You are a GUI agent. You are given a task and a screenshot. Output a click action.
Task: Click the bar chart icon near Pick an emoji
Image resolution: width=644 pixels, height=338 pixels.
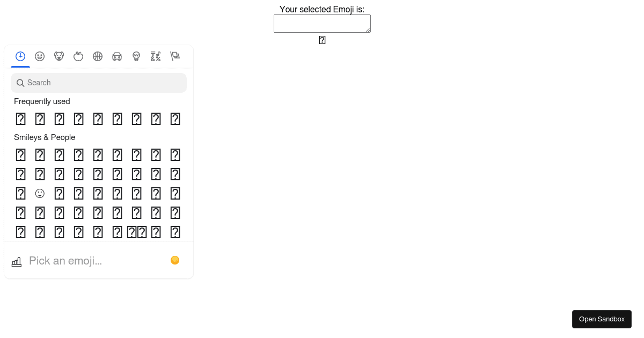tap(16, 261)
